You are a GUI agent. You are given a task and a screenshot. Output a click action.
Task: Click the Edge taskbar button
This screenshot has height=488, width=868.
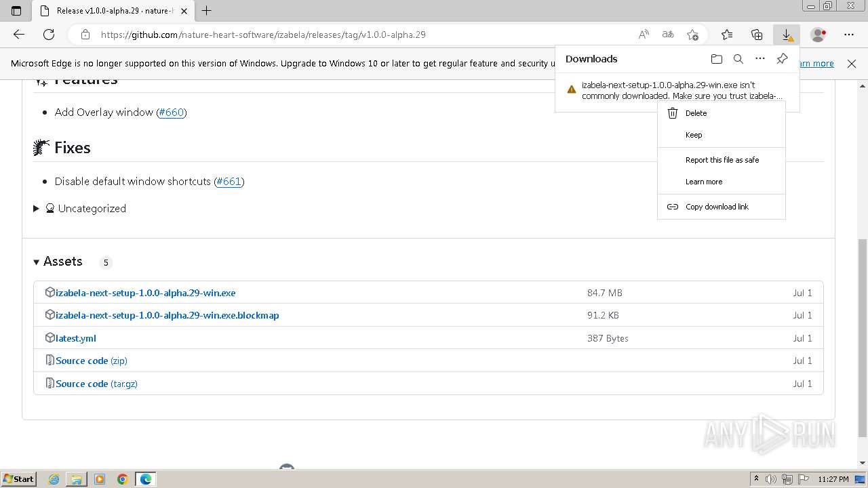[146, 479]
